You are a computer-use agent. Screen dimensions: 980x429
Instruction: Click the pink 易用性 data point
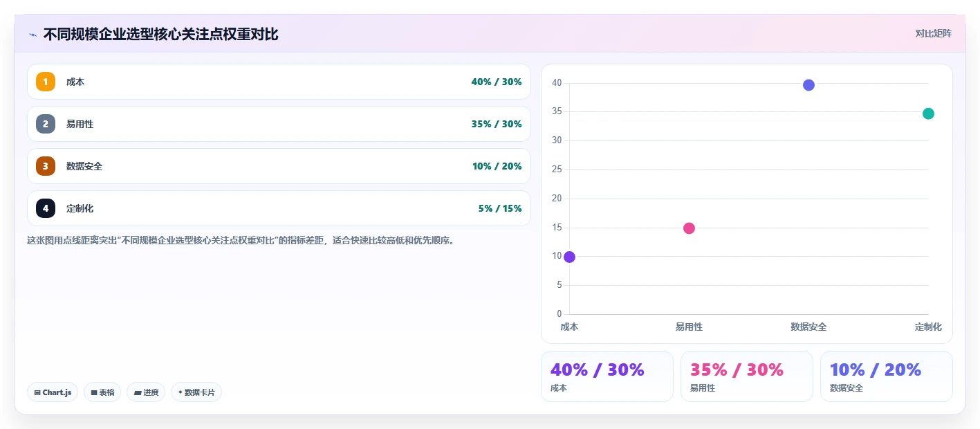(x=689, y=228)
